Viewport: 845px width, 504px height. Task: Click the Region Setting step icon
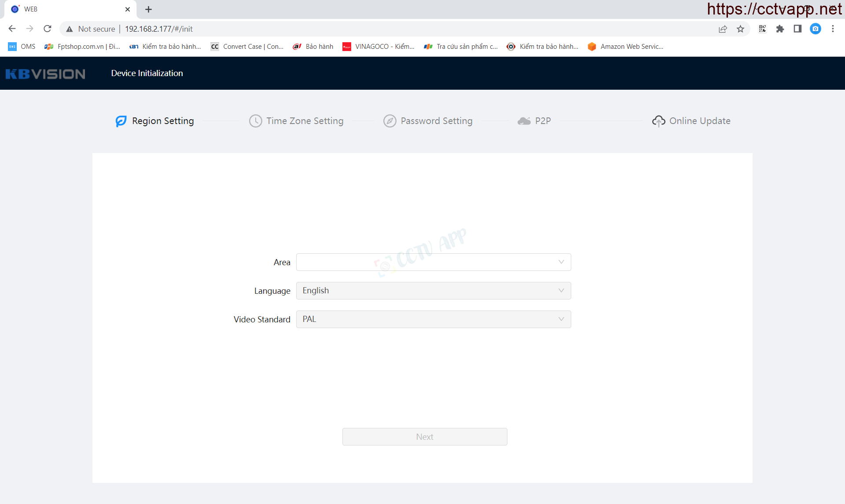pyautogui.click(x=121, y=121)
